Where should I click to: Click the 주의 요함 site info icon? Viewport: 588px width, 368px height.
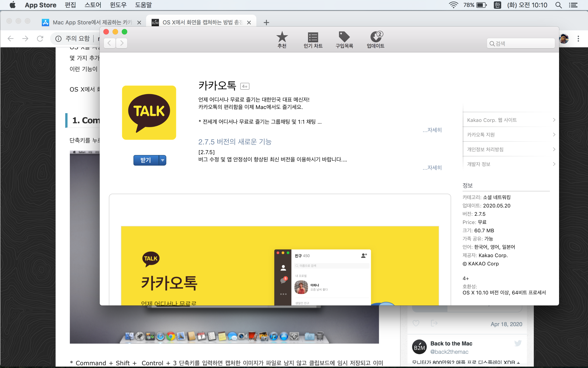point(58,38)
